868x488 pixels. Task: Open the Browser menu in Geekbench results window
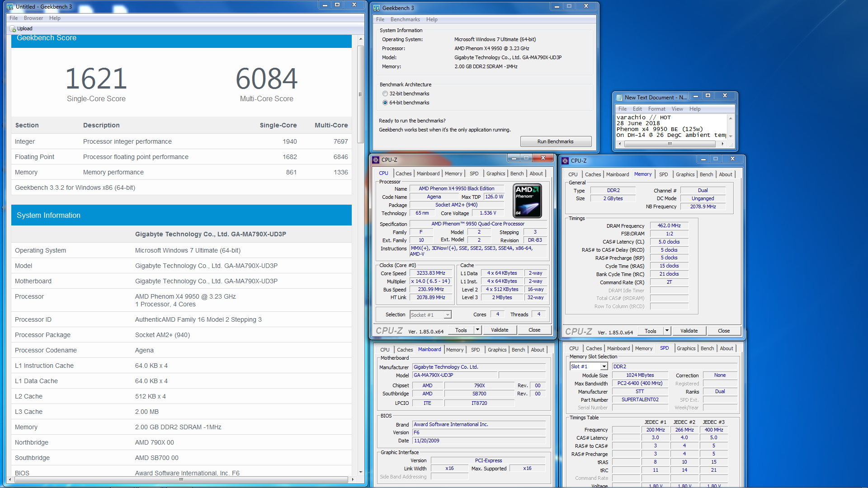[x=33, y=18]
